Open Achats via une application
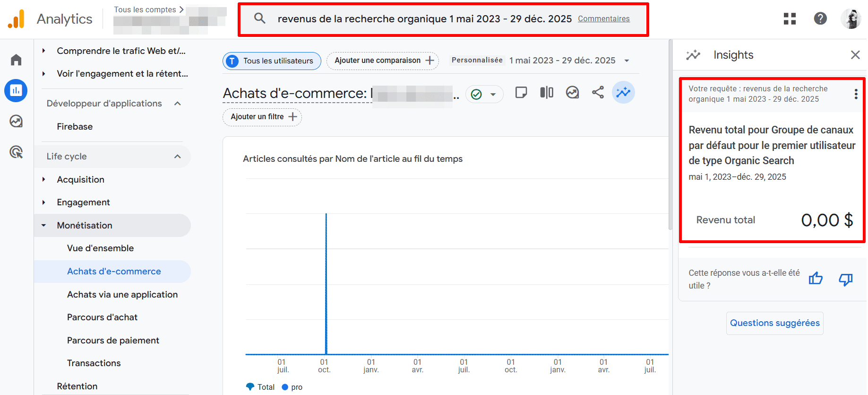This screenshot has height=395, width=868. [x=122, y=294]
